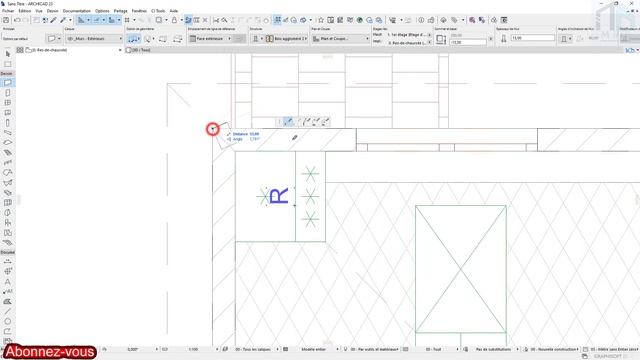640x360 pixels.
Task: Switch to the 'Rez-de-chaussée' floor plan tab
Action: pyautogui.click(x=73, y=50)
